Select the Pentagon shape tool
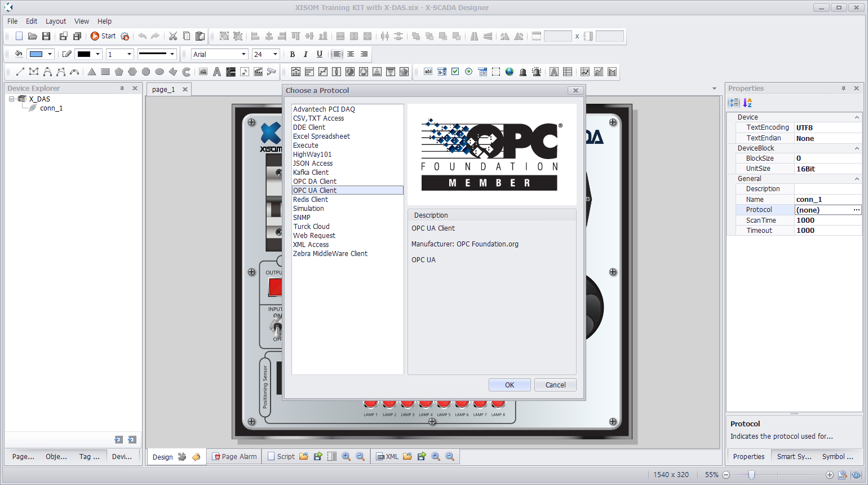Image resolution: width=868 pixels, height=485 pixels. pos(119,72)
